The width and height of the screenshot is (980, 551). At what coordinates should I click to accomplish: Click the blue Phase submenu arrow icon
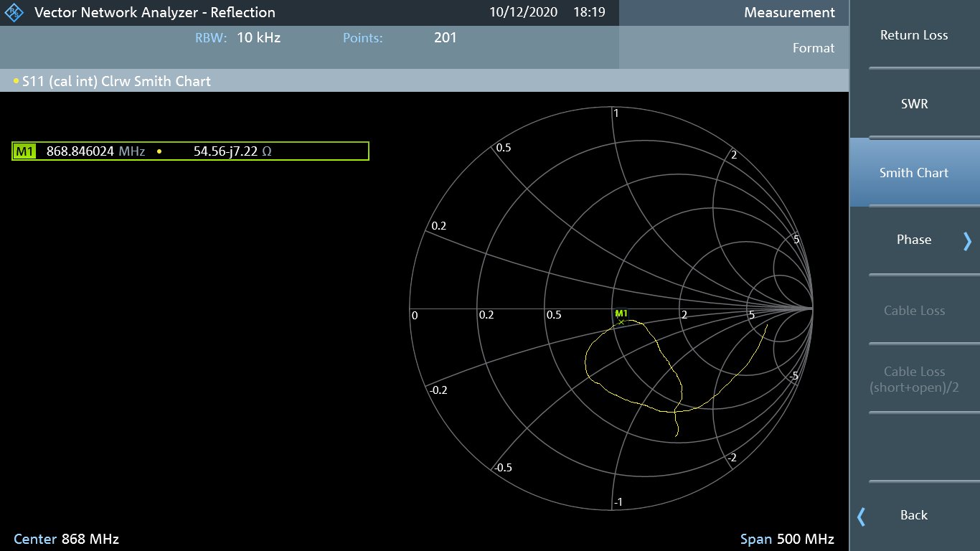(966, 240)
